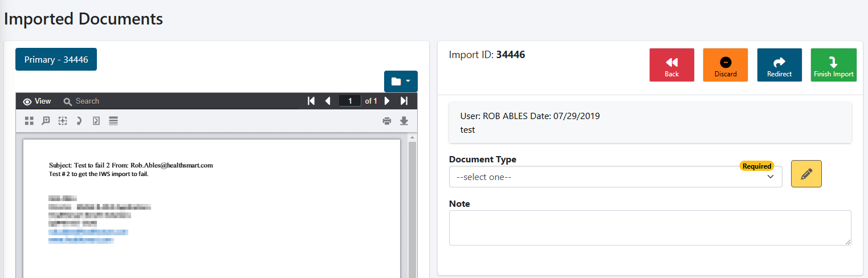Click the orange Discard button
This screenshot has width=868, height=278.
coord(726,65)
